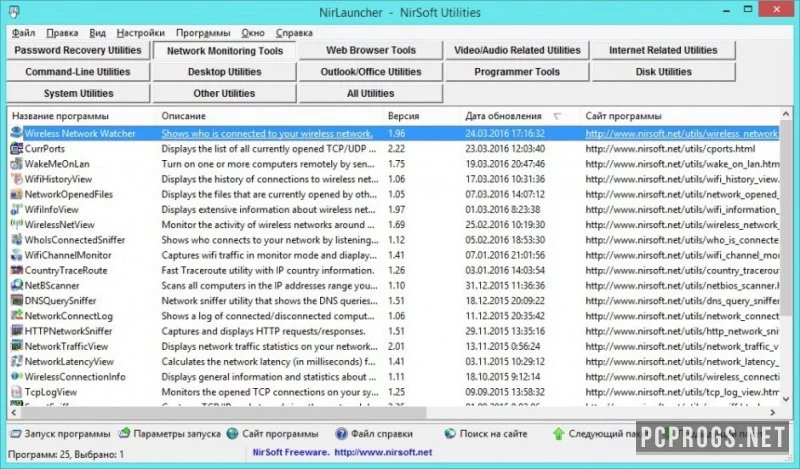Open the Disk Utilities tab
Screen dimensions: 800x469
coord(663,71)
